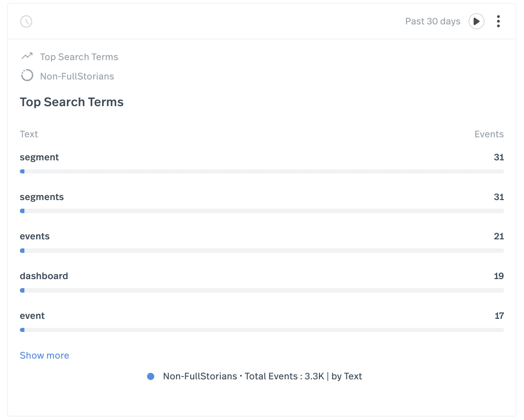Click the Events column header
This screenshot has height=420, width=524.
coord(489,134)
